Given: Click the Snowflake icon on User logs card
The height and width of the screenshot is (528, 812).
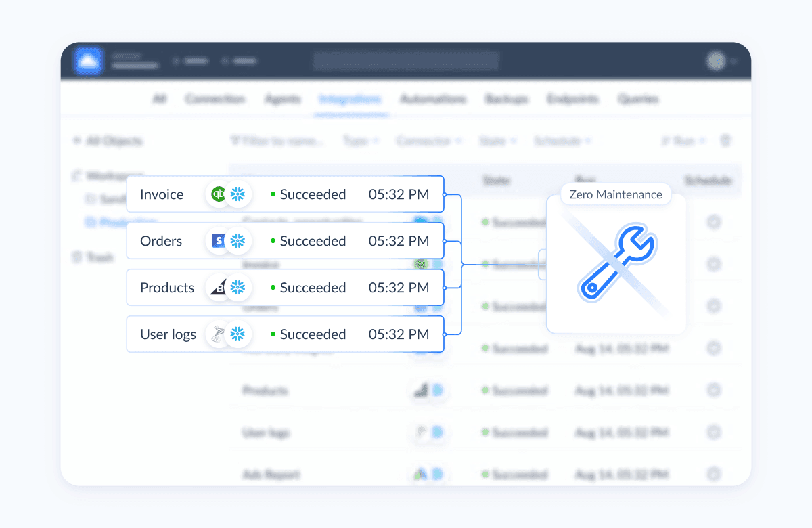Looking at the screenshot, I should (238, 334).
